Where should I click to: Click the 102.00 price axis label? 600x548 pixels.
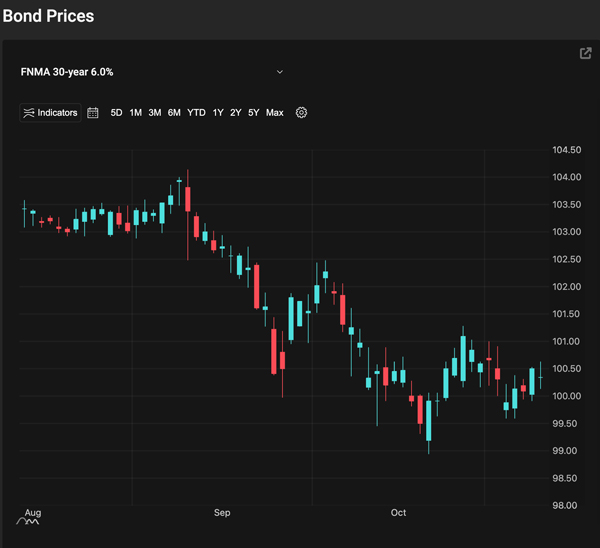567,287
